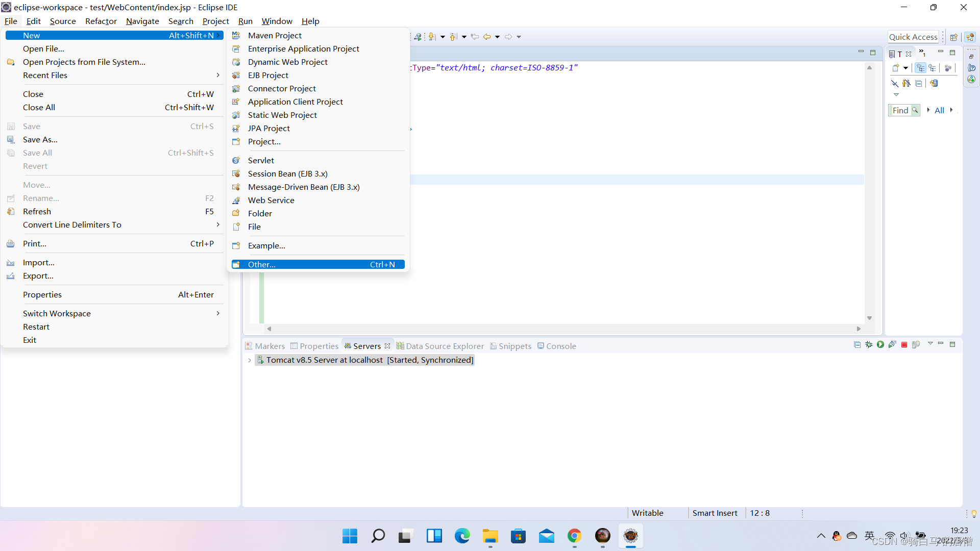Switch to the Snippets tab
Image resolution: width=980 pixels, height=551 pixels.
tap(510, 346)
